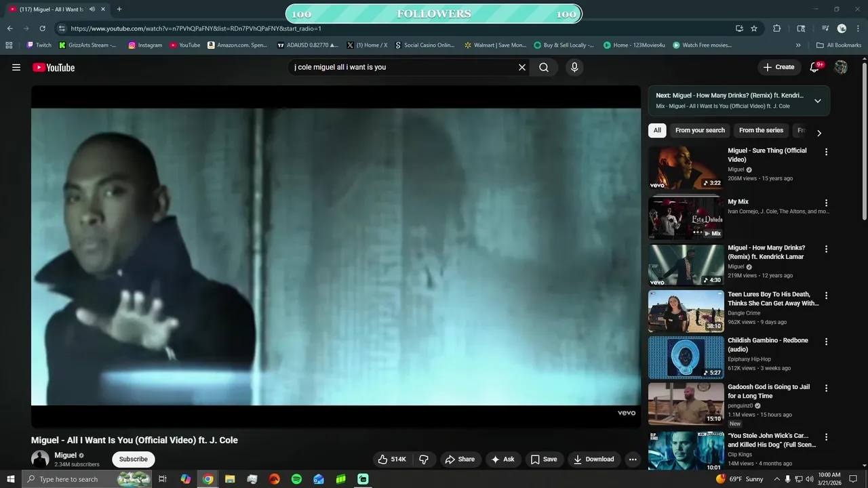Play the Childish Gambino - Redbone thumbnail
This screenshot has width=868, height=488.
(x=686, y=358)
